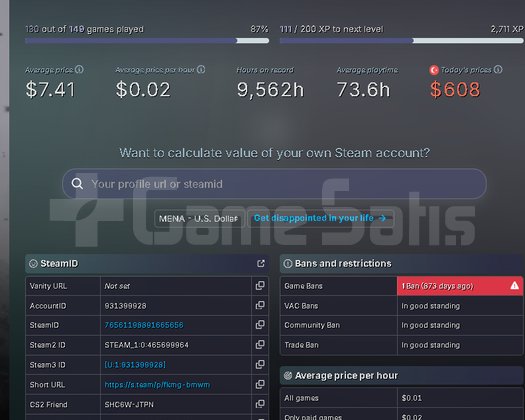The width and height of the screenshot is (525, 420).
Task: Click the Not set Vanity URL value
Action: pos(117,286)
